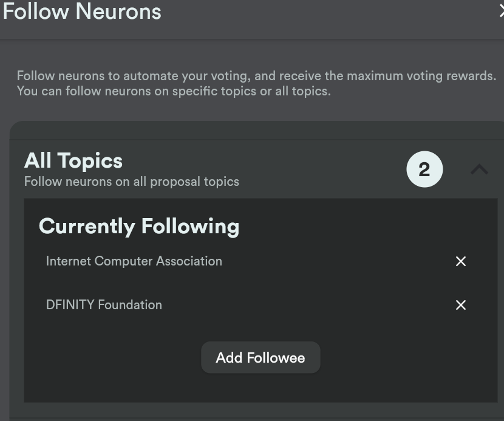Click the Currently Following heading
Screen dimensions: 504x421
[139, 227]
